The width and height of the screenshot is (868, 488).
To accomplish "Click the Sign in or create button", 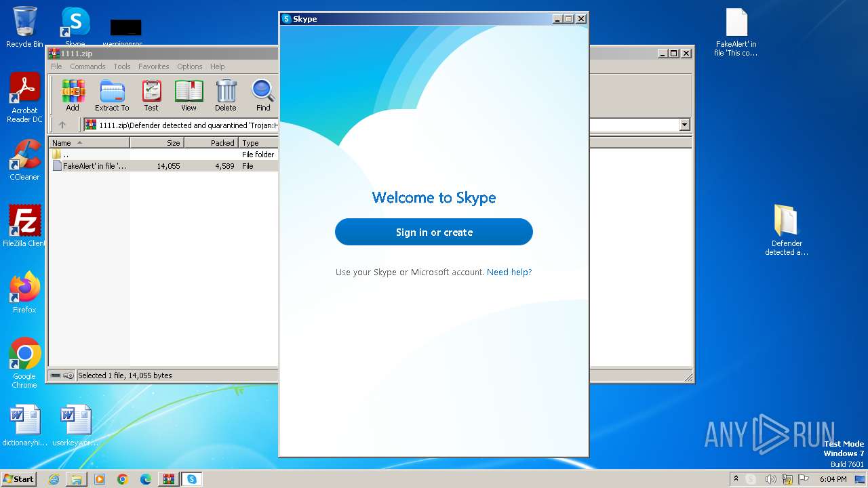I will [x=434, y=232].
